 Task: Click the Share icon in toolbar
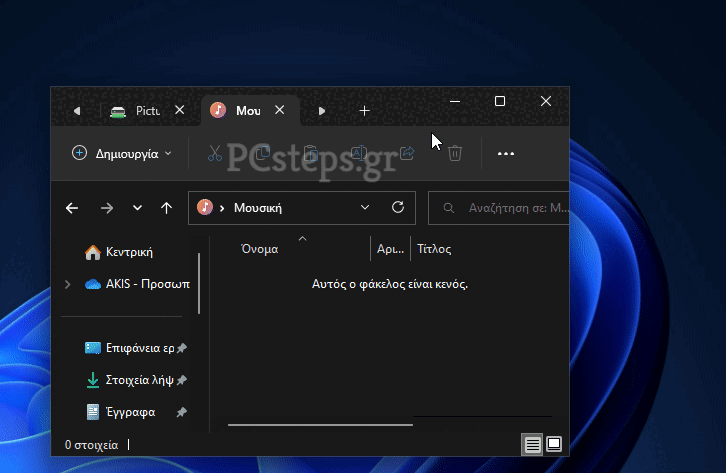(x=407, y=153)
